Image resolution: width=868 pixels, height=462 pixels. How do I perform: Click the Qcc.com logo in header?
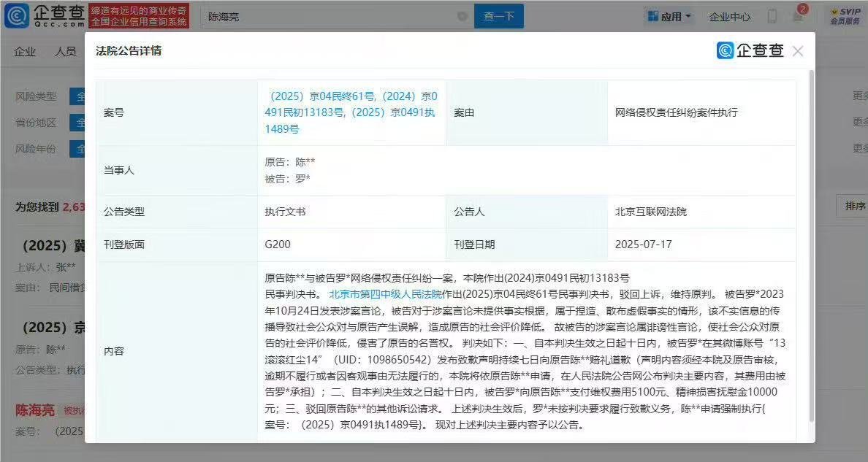(45, 15)
